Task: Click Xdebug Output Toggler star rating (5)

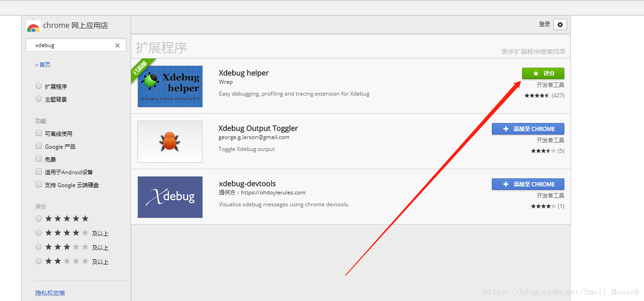Action: coord(547,151)
